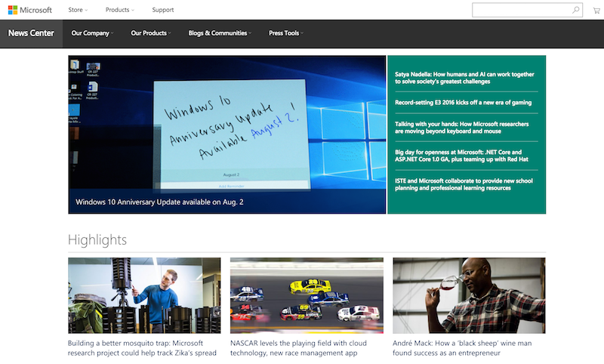
Task: Open the Record-setting E3 2016 gaming article
Action: (463, 103)
